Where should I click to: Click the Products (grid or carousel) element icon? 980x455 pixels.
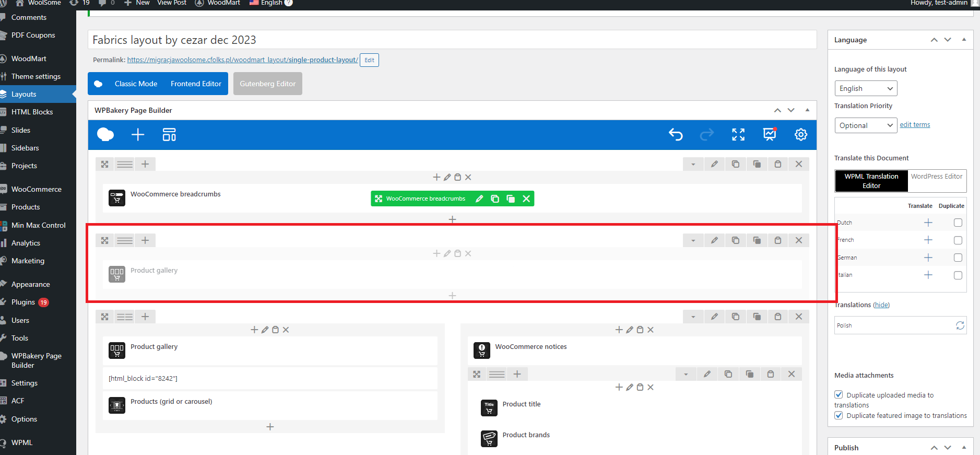pyautogui.click(x=117, y=405)
